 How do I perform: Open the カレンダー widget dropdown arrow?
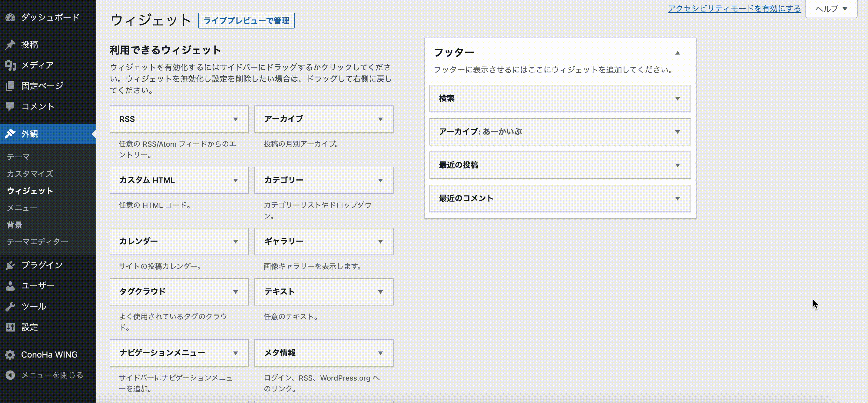click(x=236, y=242)
